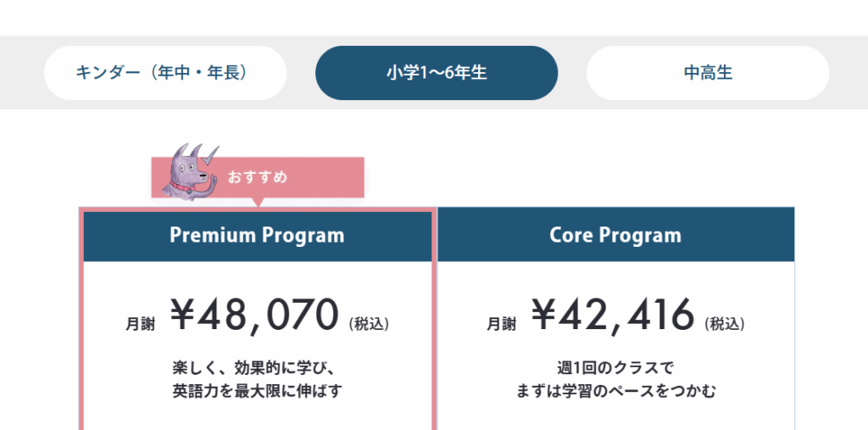Click the まずは学習のペースをつかむ text line
The image size is (868, 430).
click(x=616, y=392)
